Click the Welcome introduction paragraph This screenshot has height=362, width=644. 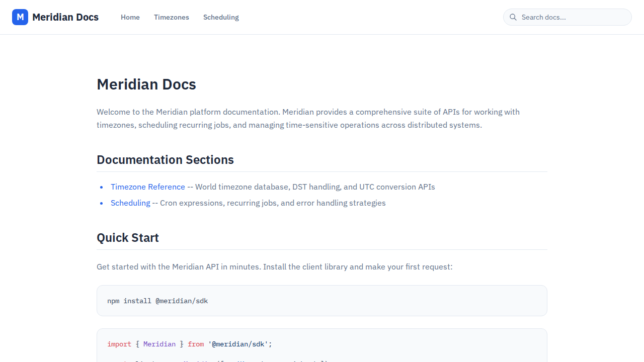click(x=308, y=118)
